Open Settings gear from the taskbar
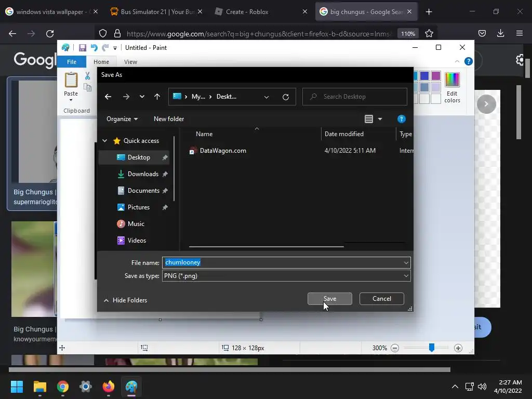 coord(86,387)
